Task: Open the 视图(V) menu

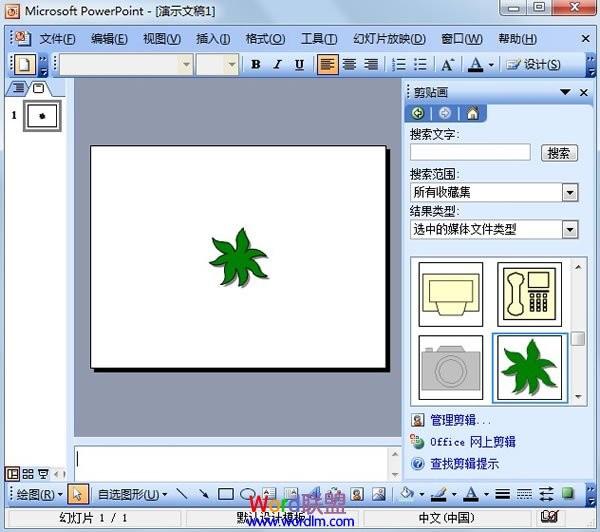Action: coord(161,39)
